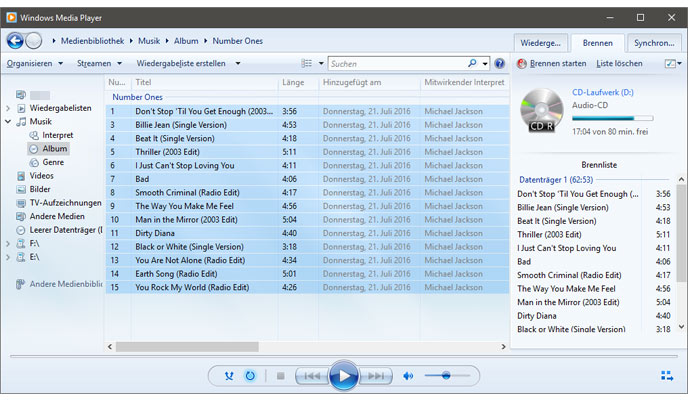
Task: Sort by Hinzugefügt am column header
Action: (x=369, y=82)
